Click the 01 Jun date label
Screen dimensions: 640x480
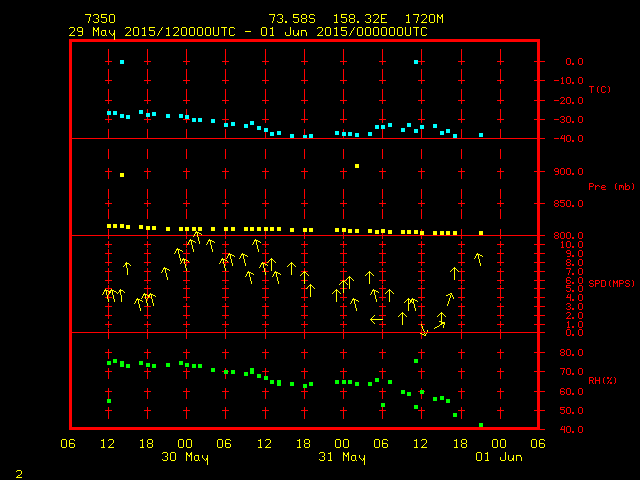(498, 457)
